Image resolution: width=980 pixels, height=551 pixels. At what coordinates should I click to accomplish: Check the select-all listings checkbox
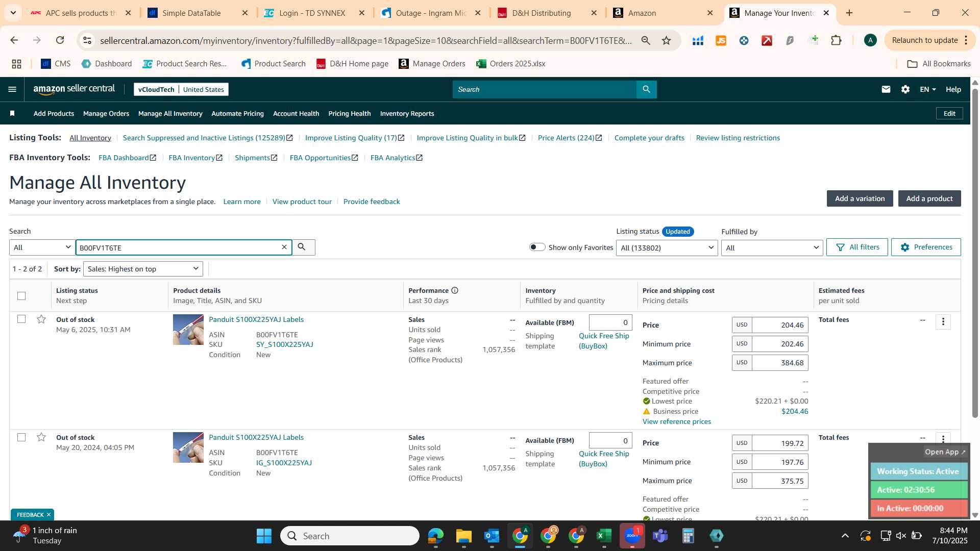tap(21, 295)
